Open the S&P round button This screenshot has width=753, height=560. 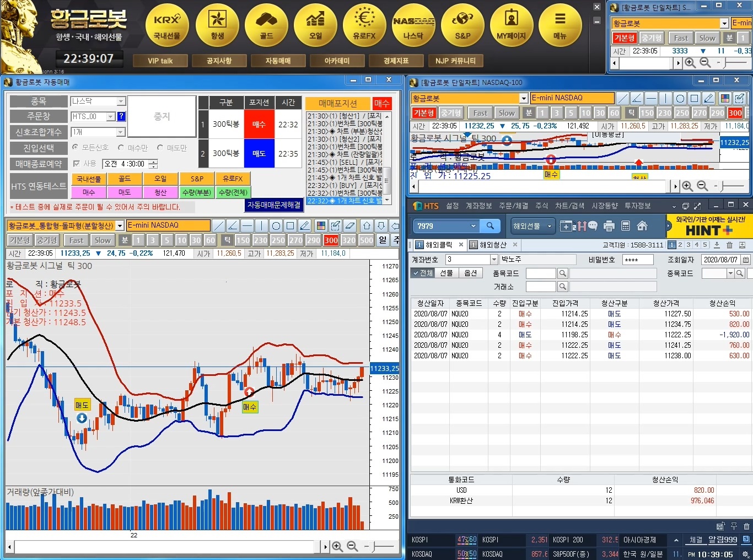[x=462, y=25]
